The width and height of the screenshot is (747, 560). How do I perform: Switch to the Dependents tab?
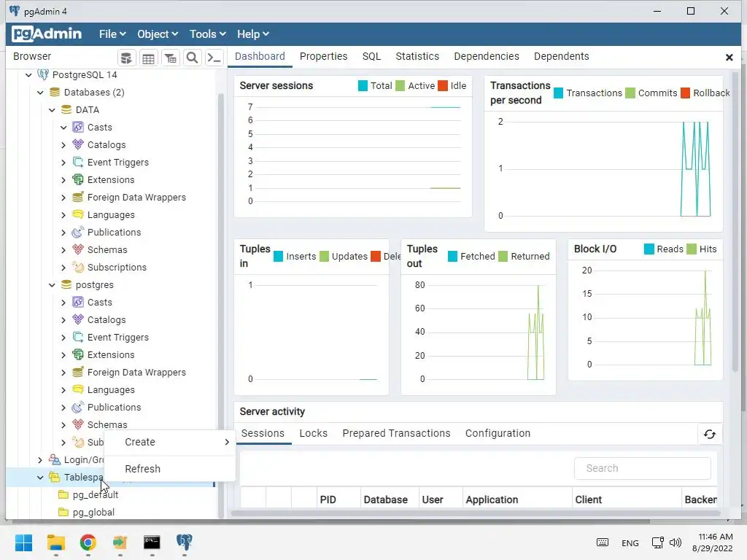(x=561, y=56)
